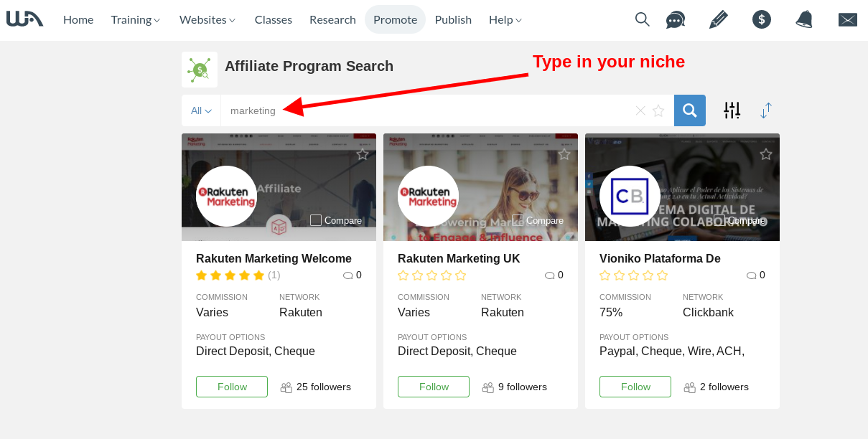Viewport: 868px width, 439px height.
Task: Click the pencil write icon
Action: click(x=718, y=19)
